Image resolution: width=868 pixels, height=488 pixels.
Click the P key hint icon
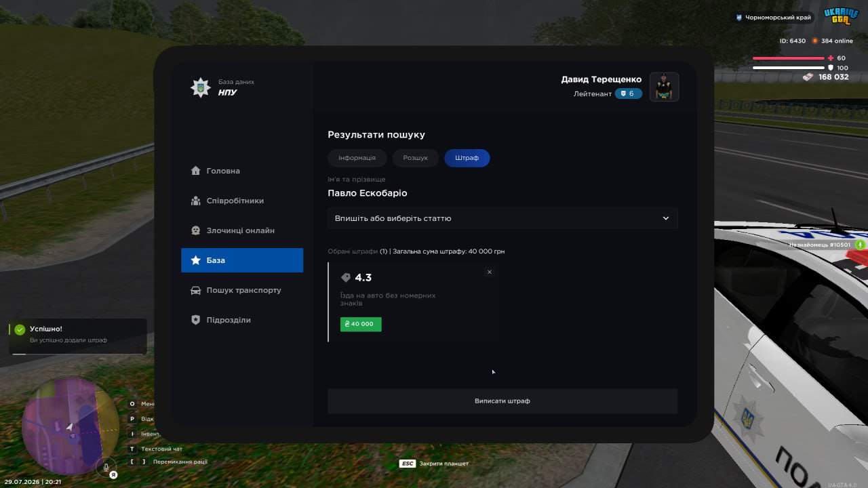132,419
